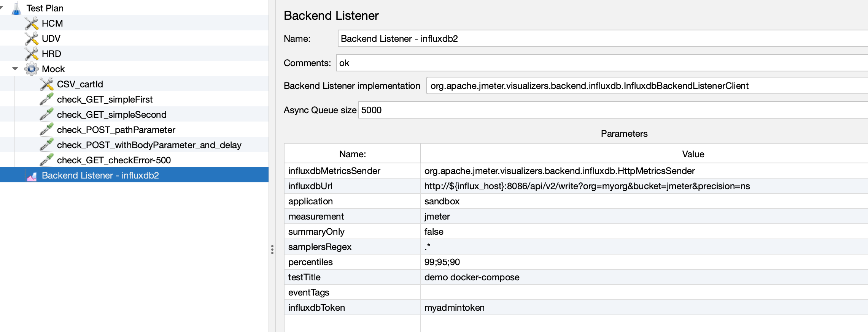Select the Mock thread group node
The height and width of the screenshot is (332, 868).
tap(53, 69)
